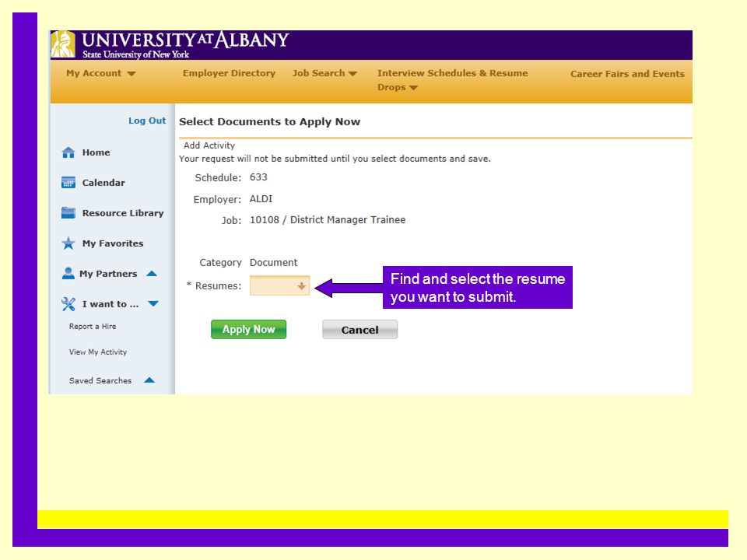The image size is (747, 560).
Task: Open My Favorites link
Action: point(112,243)
